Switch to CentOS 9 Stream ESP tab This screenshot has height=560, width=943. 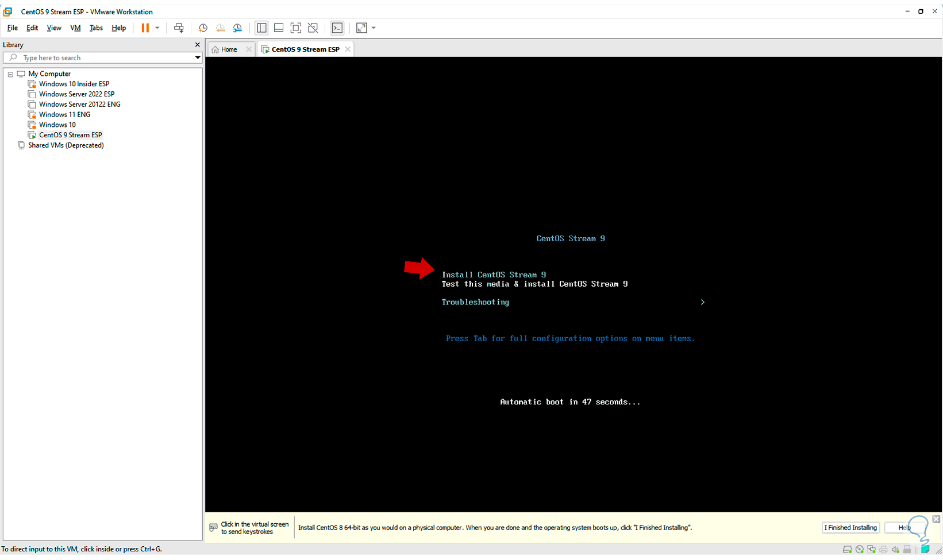tap(305, 49)
